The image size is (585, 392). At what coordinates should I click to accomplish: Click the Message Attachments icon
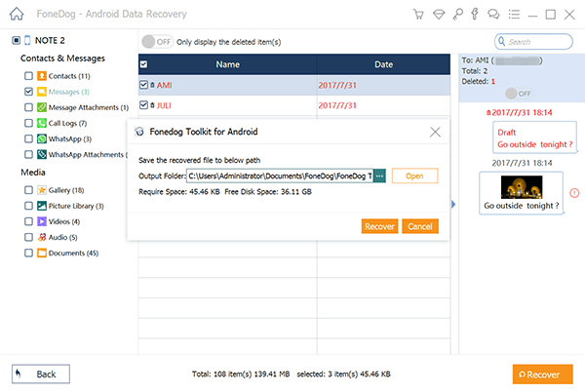(x=42, y=107)
